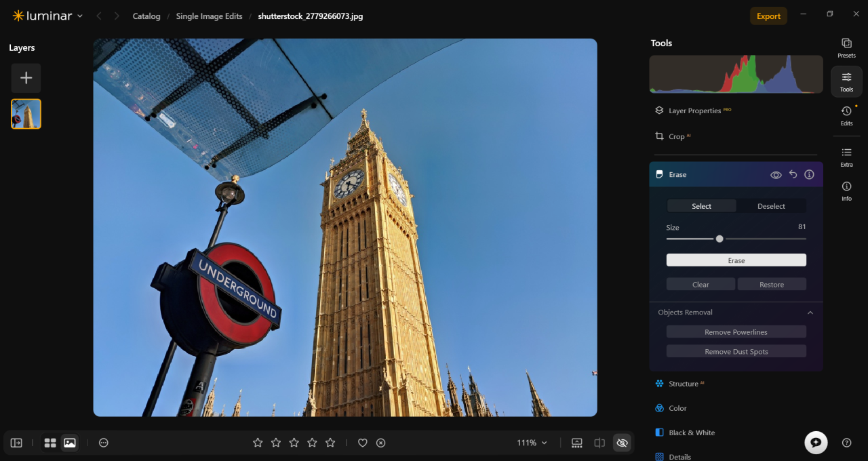Select the Big Ben layer thumbnail
The height and width of the screenshot is (461, 868).
pyautogui.click(x=26, y=114)
